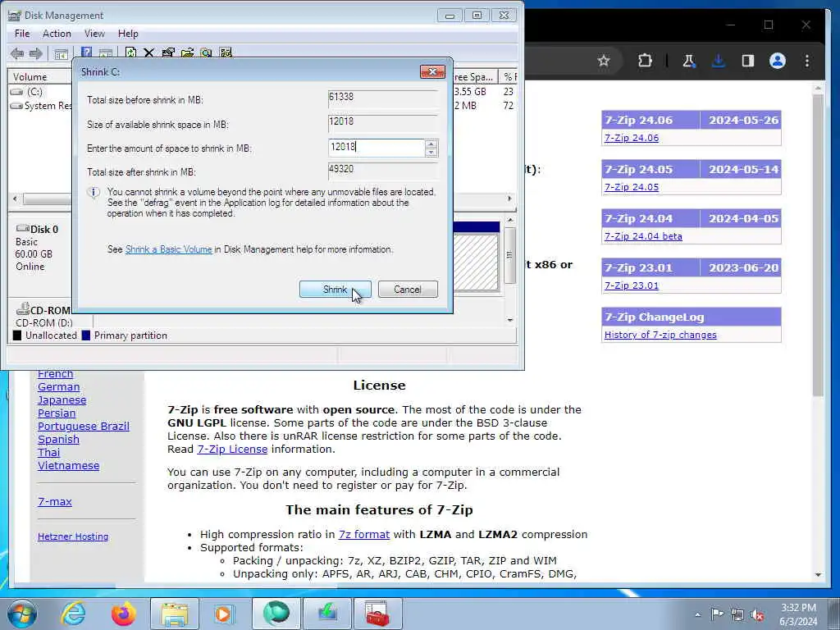Click the Volume column header

[40, 77]
